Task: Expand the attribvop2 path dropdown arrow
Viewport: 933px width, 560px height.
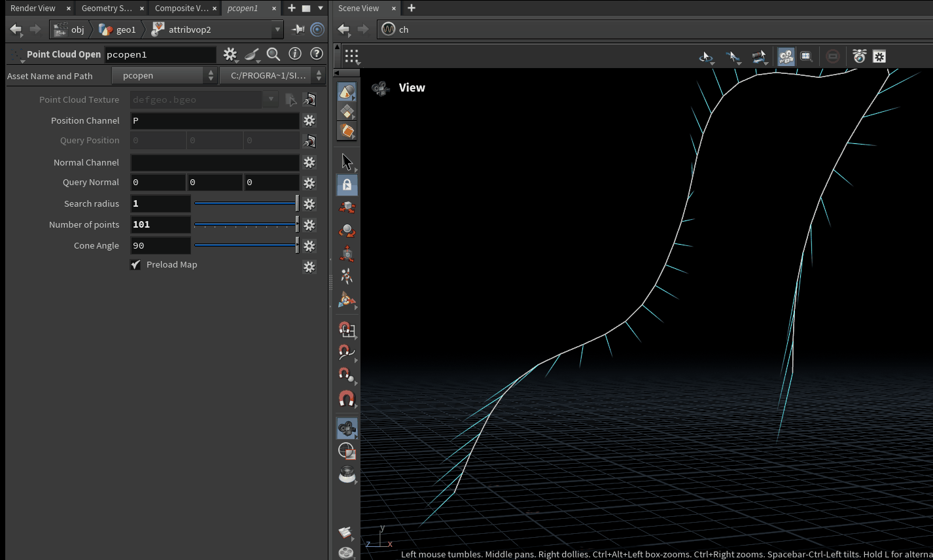Action: [277, 29]
